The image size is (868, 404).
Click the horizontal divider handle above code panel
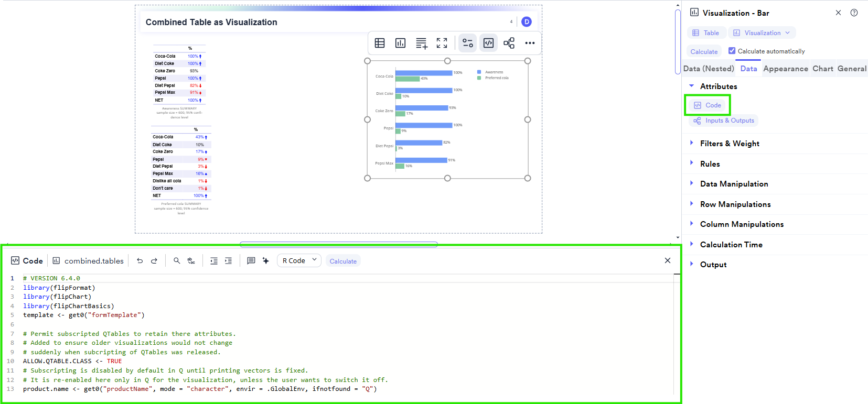coord(338,244)
